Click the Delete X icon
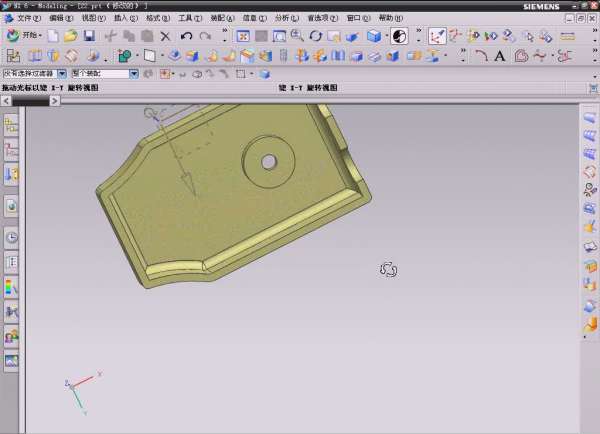Image resolution: width=600 pixels, height=434 pixels. tap(165, 36)
